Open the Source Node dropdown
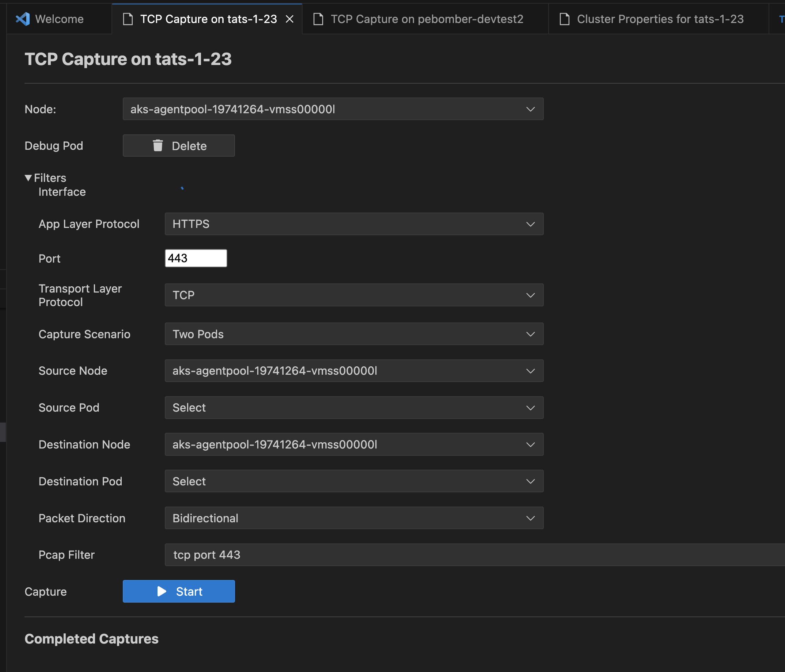 354,371
